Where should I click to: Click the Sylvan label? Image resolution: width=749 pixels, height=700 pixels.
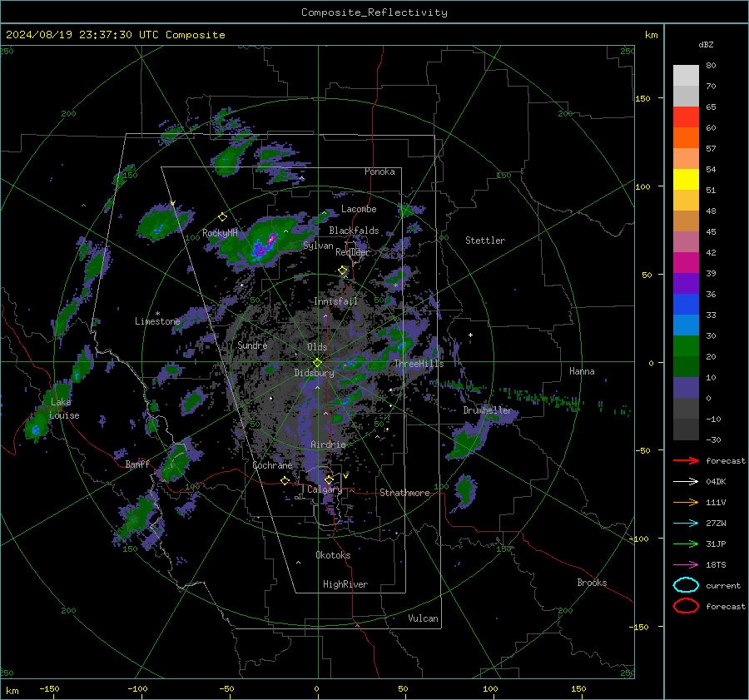tap(318, 246)
